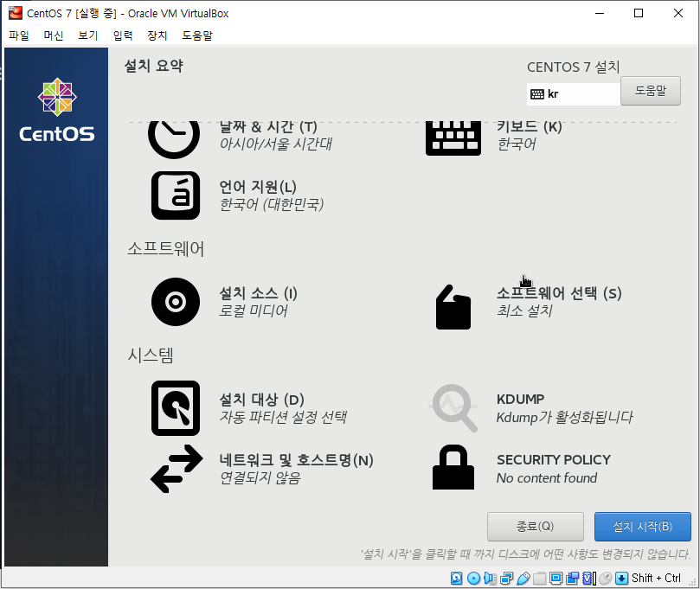The height and width of the screenshot is (589, 700).
Task: Open 설치 대상 (D) label
Action: pyautogui.click(x=261, y=400)
